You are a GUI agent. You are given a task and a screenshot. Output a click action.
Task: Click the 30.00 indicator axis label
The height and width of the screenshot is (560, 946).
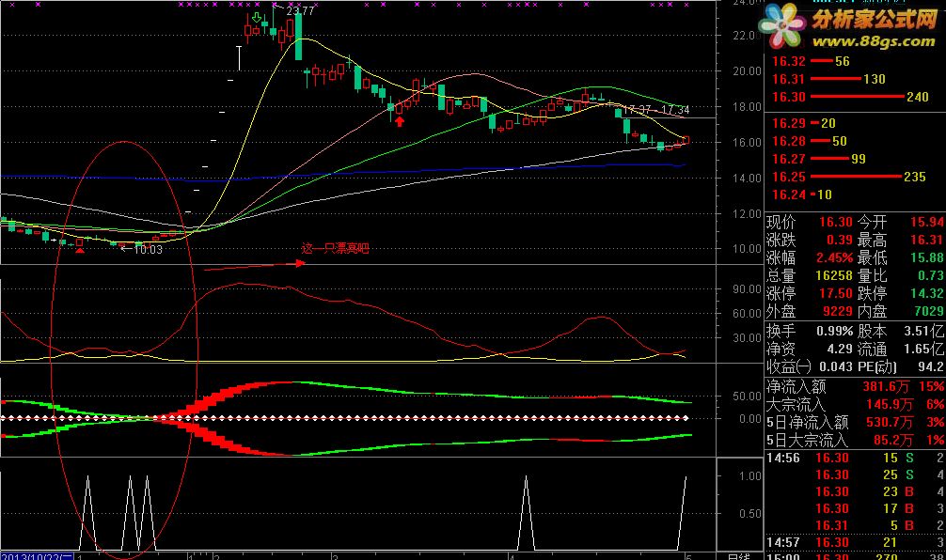(x=747, y=337)
